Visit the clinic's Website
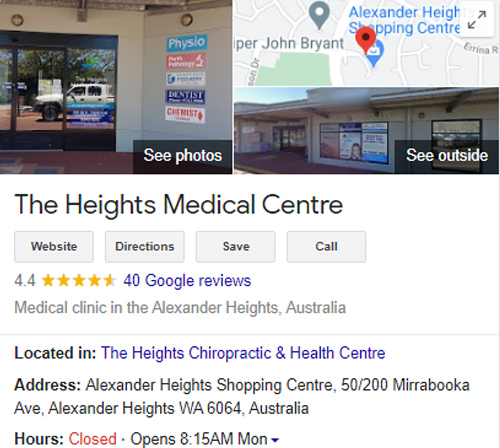Image resolution: width=500 pixels, height=448 pixels. [54, 247]
